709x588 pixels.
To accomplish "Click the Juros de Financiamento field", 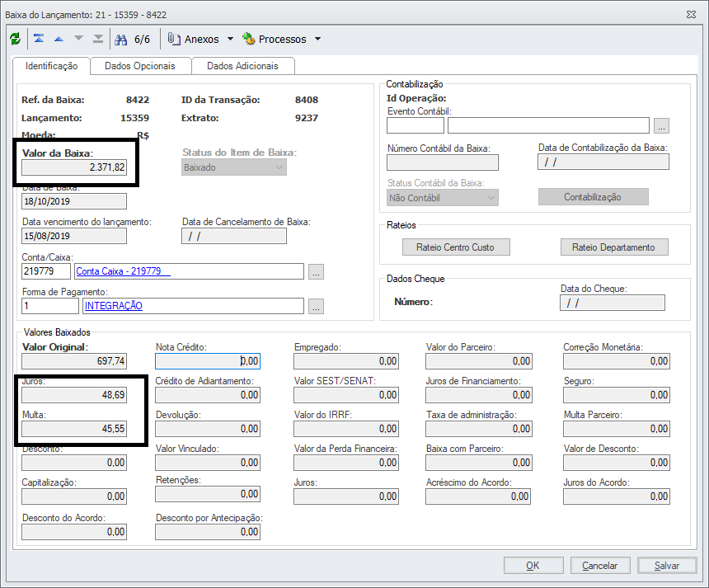I will tap(479, 395).
